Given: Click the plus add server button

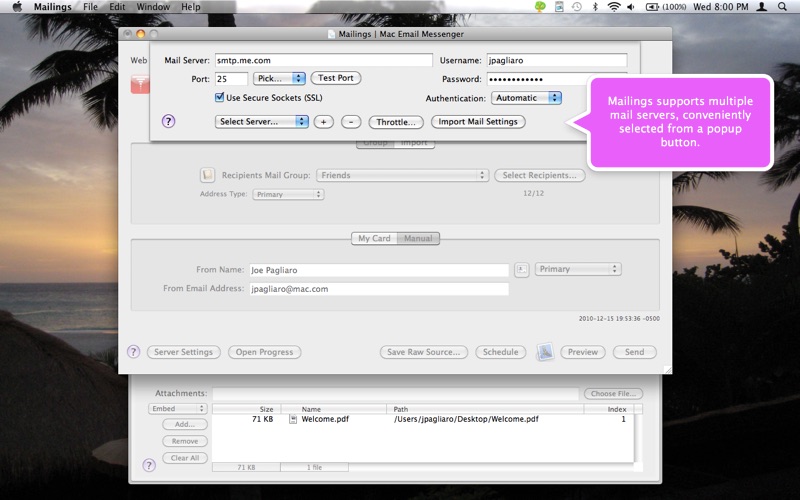Looking at the screenshot, I should (x=323, y=122).
